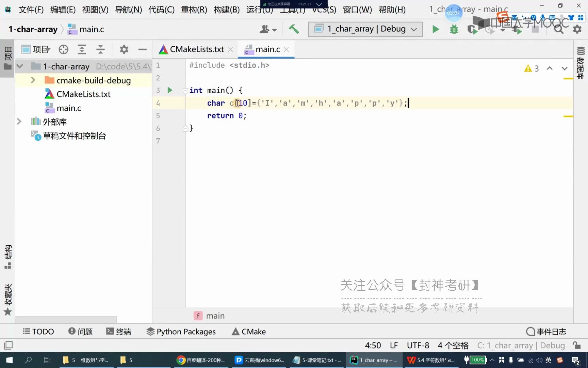Open the Code menu
The width and height of the screenshot is (588, 368).
coord(161,10)
